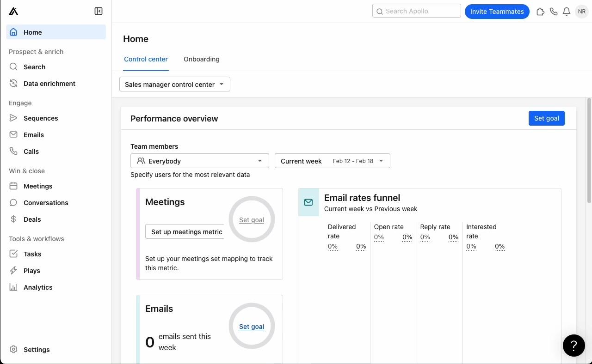The width and height of the screenshot is (592, 364).
Task: Click the Performance overview heading
Action: [x=174, y=118]
